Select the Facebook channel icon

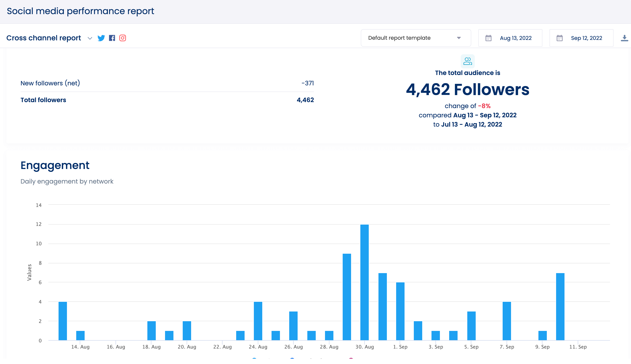112,38
